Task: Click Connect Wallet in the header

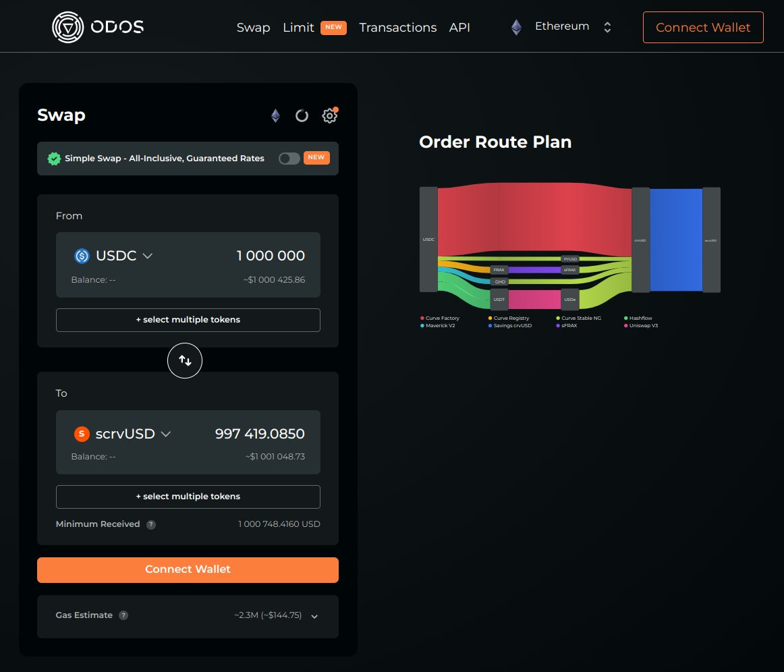Action: click(702, 27)
